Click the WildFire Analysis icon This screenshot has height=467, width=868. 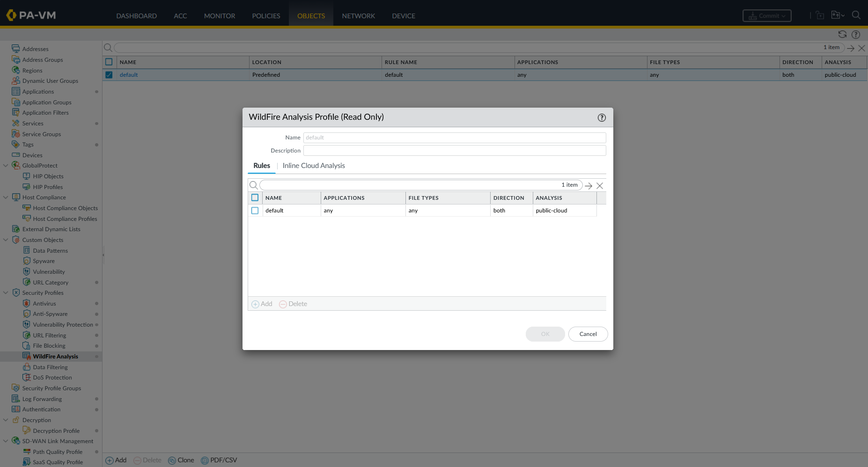[x=27, y=356]
